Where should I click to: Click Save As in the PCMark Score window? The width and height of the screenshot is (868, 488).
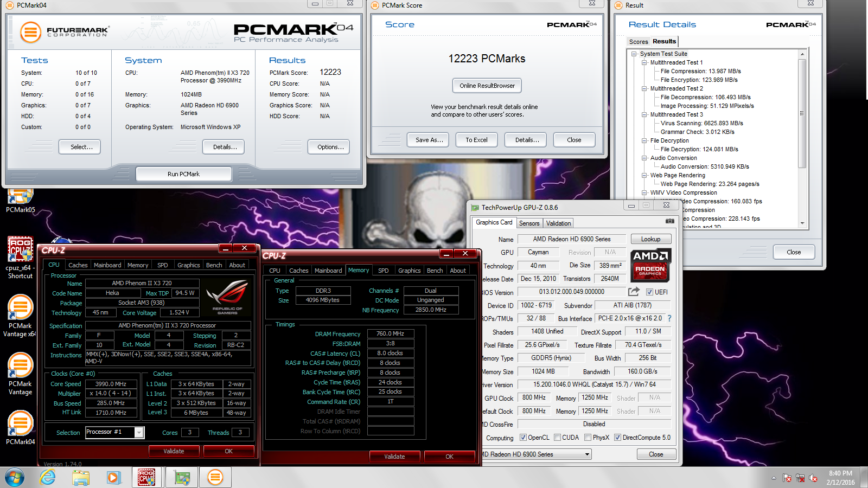429,140
